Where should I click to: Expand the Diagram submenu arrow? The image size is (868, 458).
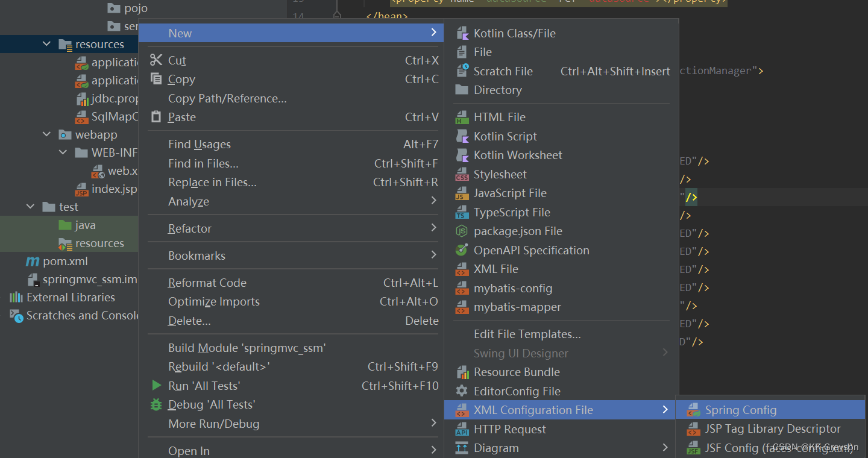click(665, 447)
